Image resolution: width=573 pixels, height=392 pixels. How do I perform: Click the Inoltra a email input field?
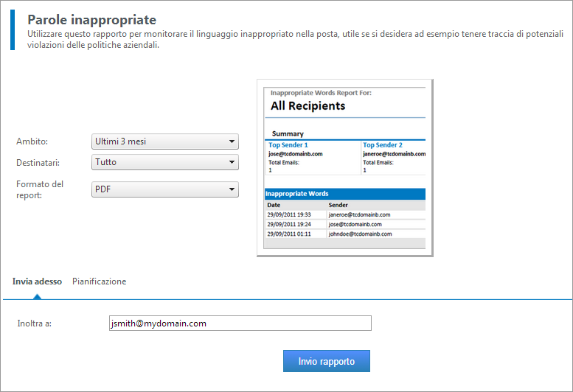[239, 323]
